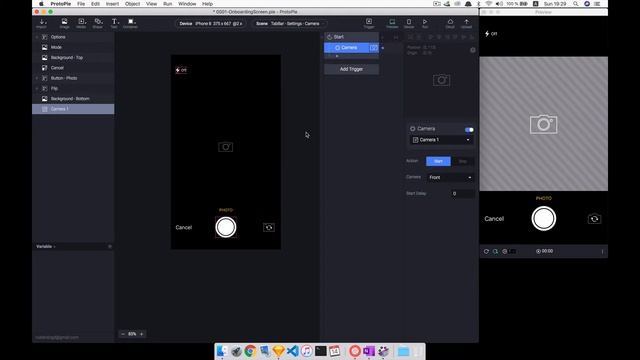
Task: Click the flash off icon on canvas
Action: (x=181, y=70)
